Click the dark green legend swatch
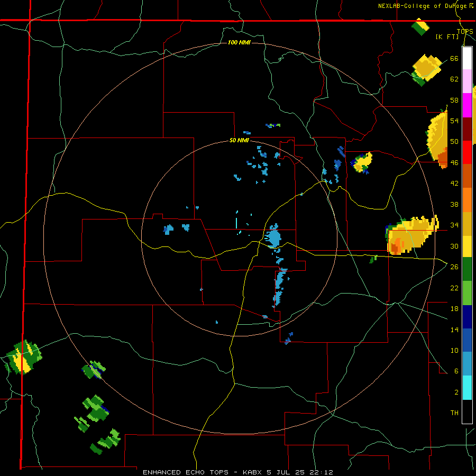The width and height of the screenshot is (476, 476). pos(467,269)
